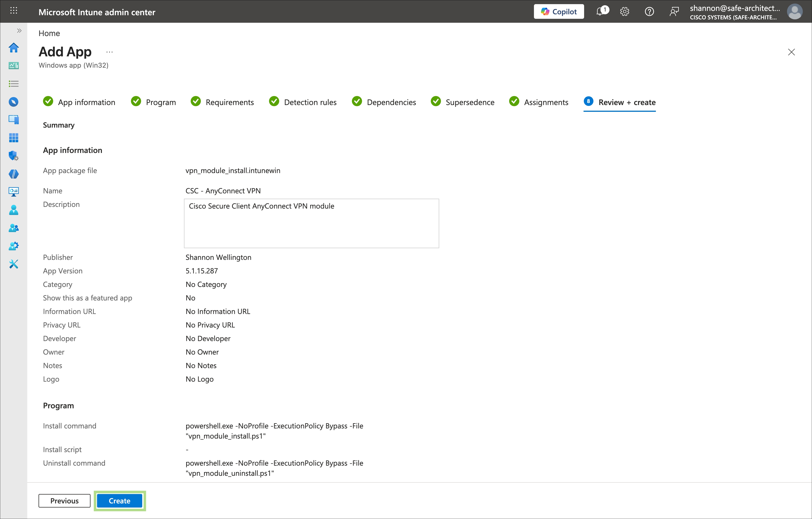Open Reports monitor icon in sidebar

pyautogui.click(x=14, y=192)
